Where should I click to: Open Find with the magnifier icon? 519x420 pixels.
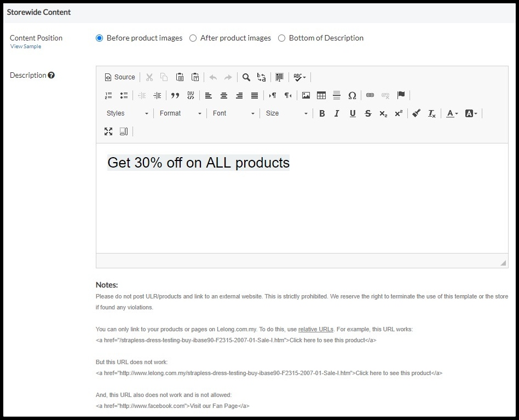point(246,77)
